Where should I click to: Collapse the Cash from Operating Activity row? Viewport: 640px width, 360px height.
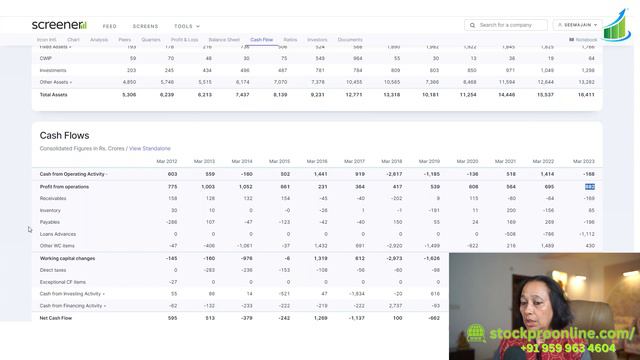[73, 174]
